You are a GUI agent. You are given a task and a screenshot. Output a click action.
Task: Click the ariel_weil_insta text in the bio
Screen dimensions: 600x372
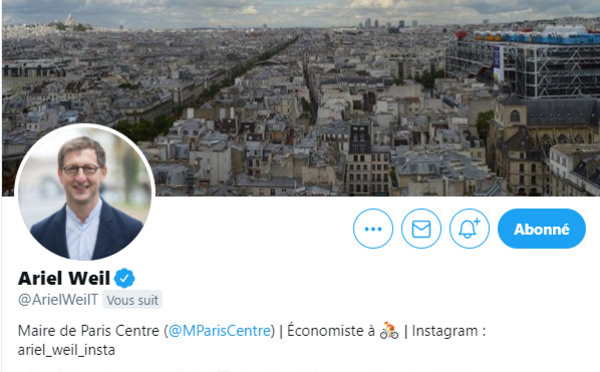pos(67,350)
